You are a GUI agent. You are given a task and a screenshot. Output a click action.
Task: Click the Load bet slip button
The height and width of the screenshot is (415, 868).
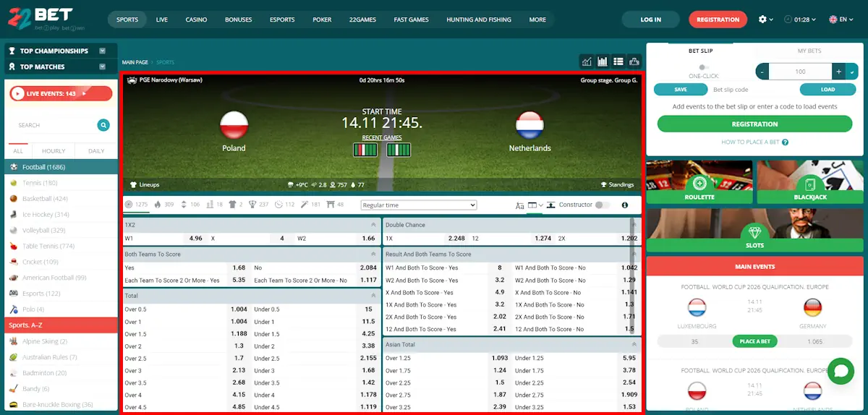(x=828, y=90)
